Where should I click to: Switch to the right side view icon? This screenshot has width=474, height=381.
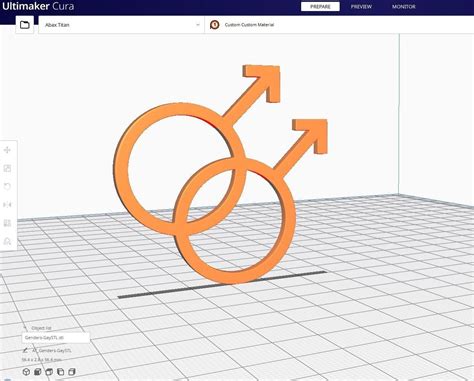click(72, 372)
